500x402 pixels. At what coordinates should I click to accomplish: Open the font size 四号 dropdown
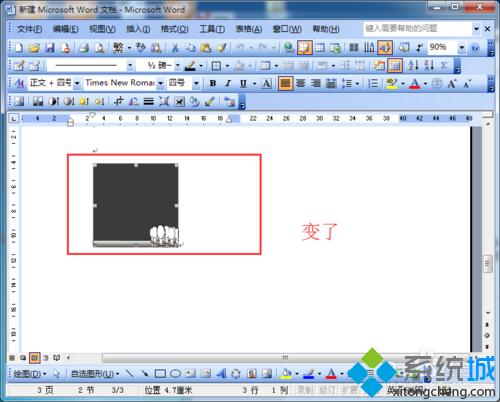pos(196,83)
